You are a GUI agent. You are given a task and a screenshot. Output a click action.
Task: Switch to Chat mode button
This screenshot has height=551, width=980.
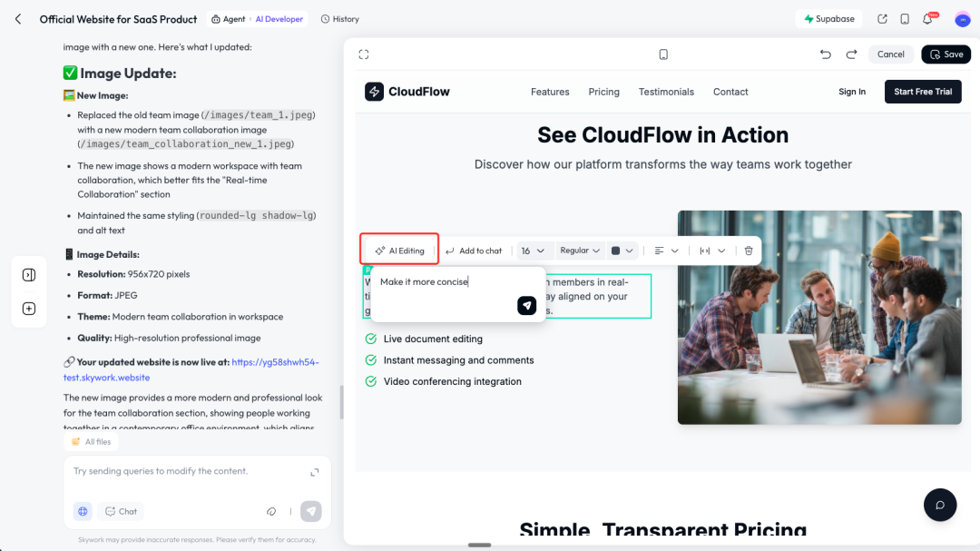coord(122,512)
